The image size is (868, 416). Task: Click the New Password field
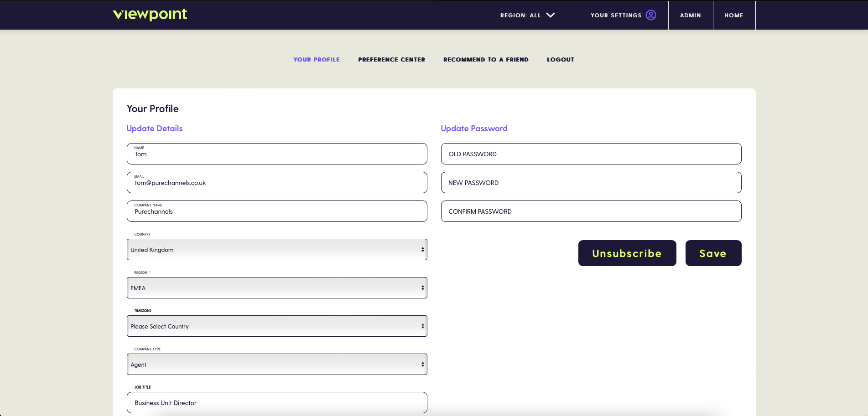pos(591,183)
